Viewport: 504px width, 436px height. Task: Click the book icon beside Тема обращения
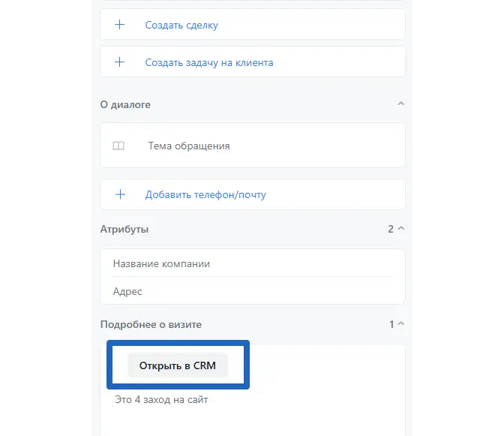pos(118,146)
